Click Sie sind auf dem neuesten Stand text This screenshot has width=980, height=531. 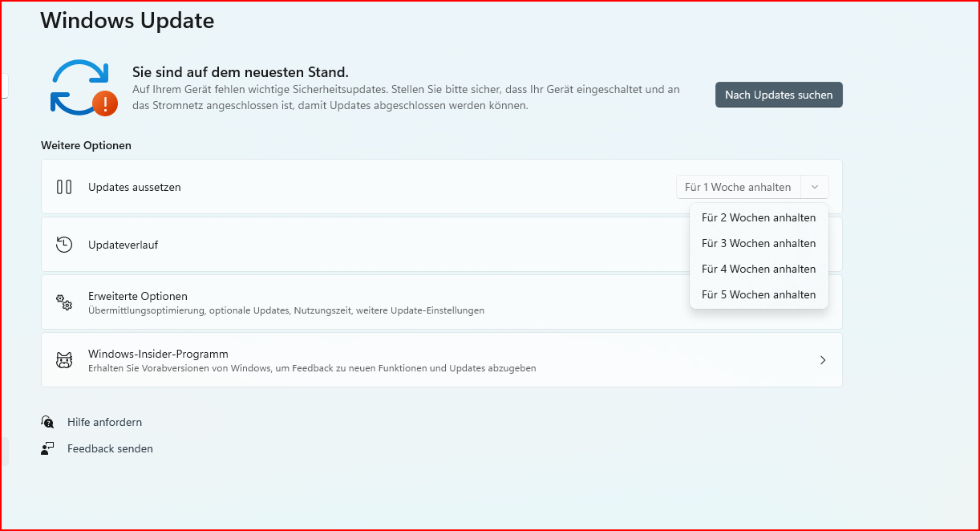(241, 72)
